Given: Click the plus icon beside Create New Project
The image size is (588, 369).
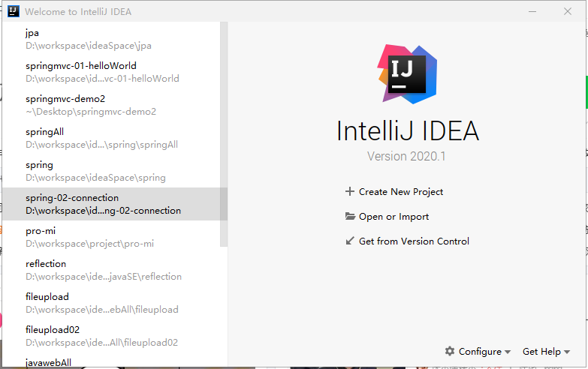Looking at the screenshot, I should coord(349,191).
